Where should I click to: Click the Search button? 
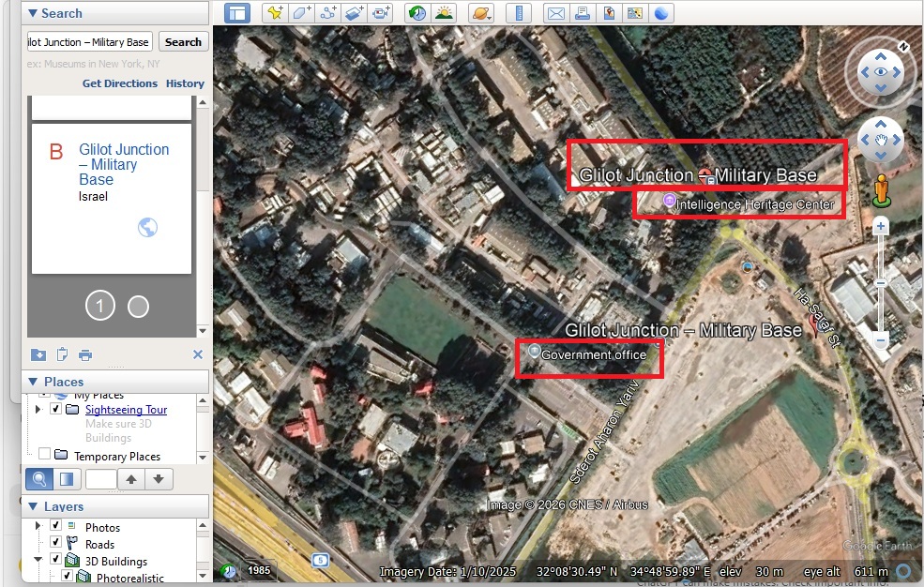183,41
